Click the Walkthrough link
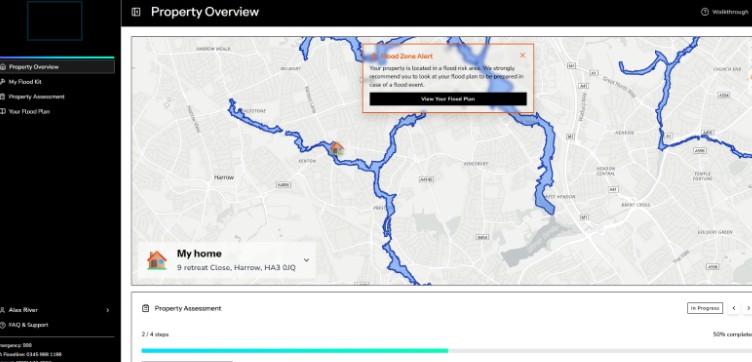752x362 pixels. [730, 12]
